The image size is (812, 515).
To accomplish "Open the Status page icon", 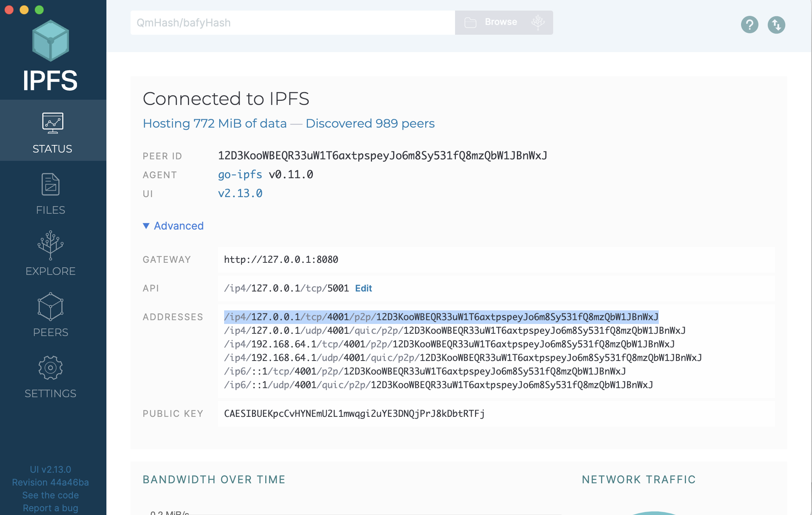I will click(x=53, y=123).
